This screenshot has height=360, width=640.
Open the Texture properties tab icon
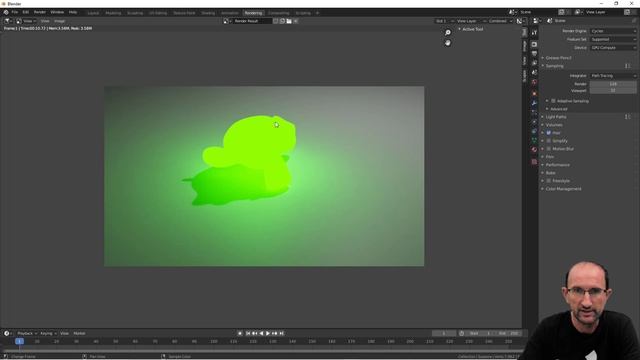click(534, 162)
